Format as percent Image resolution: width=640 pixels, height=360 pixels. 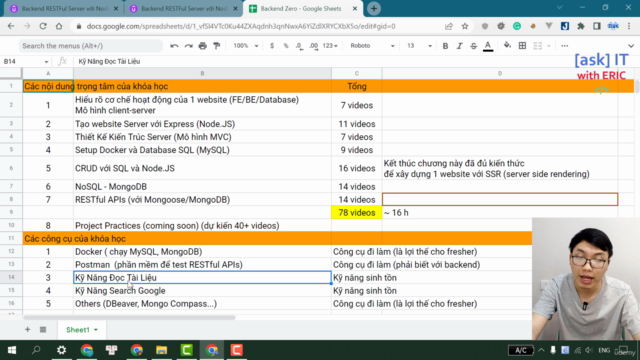pyautogui.click(x=286, y=46)
